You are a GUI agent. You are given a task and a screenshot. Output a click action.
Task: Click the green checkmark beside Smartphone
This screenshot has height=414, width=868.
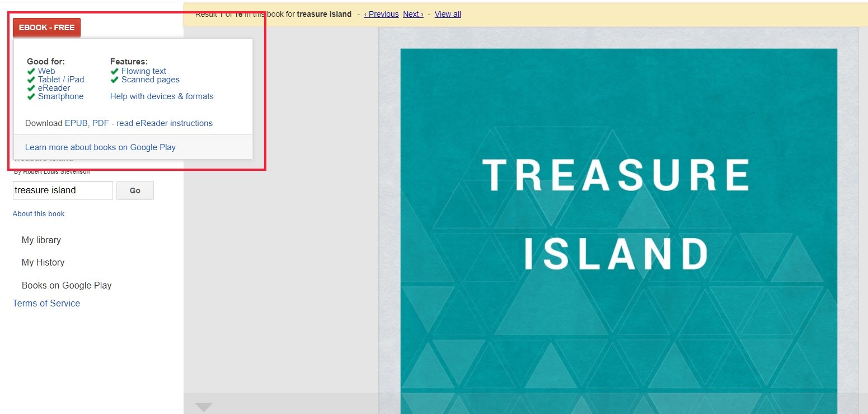click(x=31, y=96)
